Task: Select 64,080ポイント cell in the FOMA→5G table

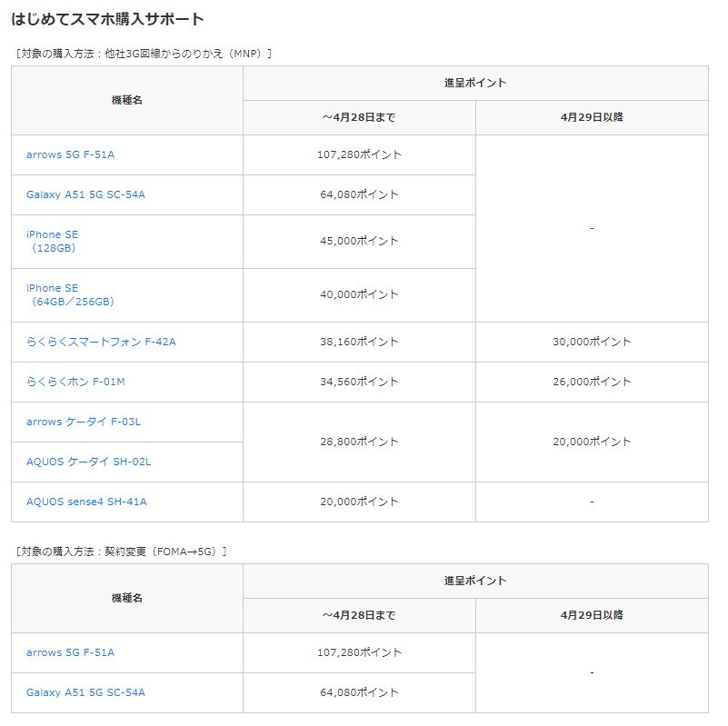Action: click(359, 693)
